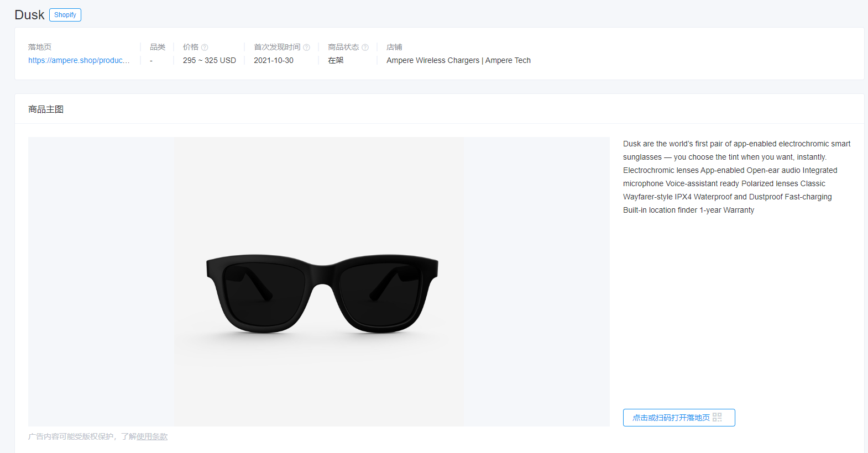Open the ampere.shop landing page link
868x453 pixels.
tap(79, 60)
